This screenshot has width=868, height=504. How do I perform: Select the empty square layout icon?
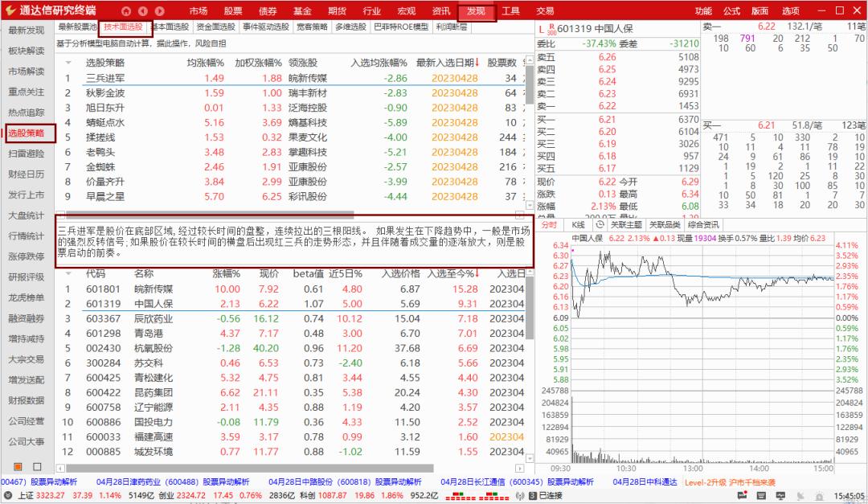point(37,466)
